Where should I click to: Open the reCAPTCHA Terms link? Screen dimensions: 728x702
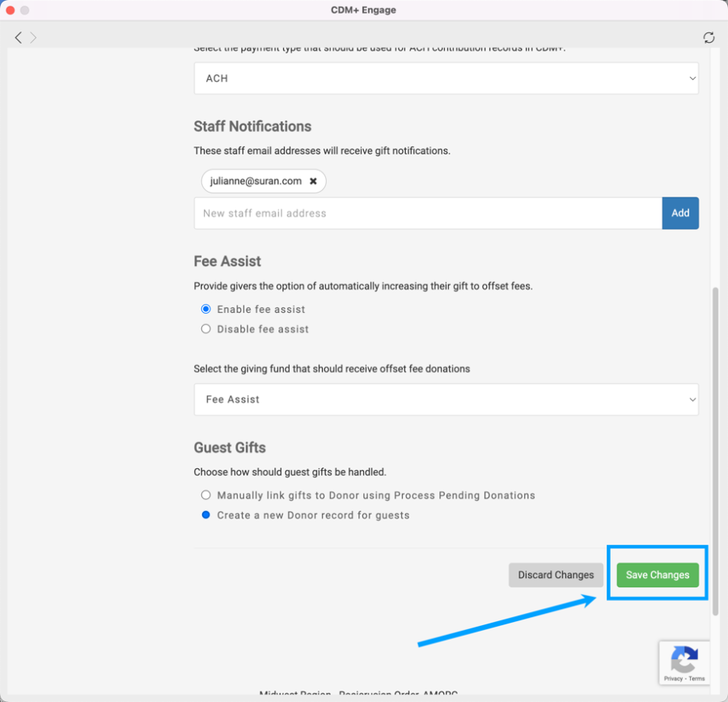click(696, 679)
